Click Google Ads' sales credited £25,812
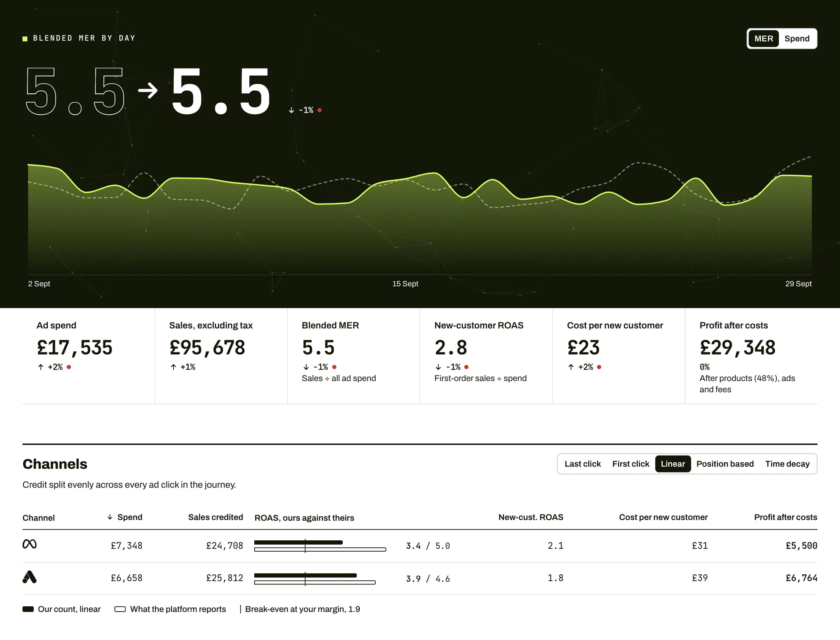This screenshot has height=640, width=840. click(x=225, y=578)
